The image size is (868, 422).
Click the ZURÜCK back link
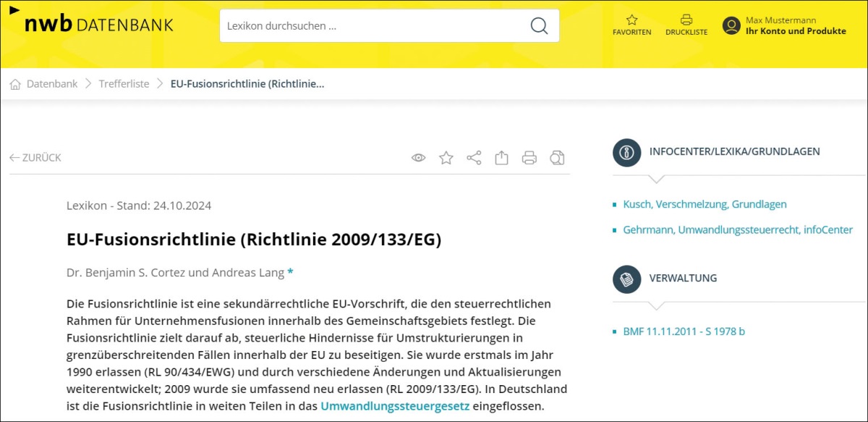coord(35,158)
